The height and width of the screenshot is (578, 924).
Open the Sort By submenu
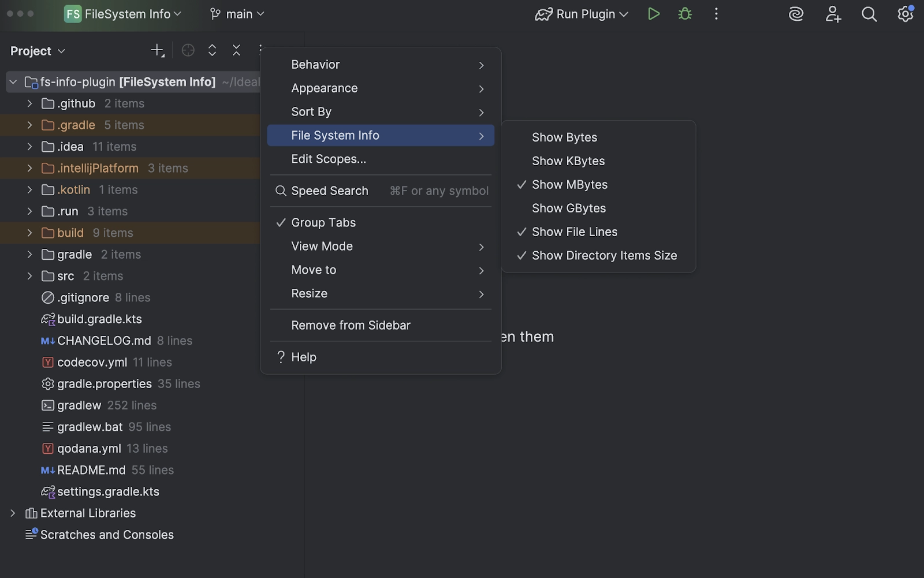pyautogui.click(x=311, y=111)
